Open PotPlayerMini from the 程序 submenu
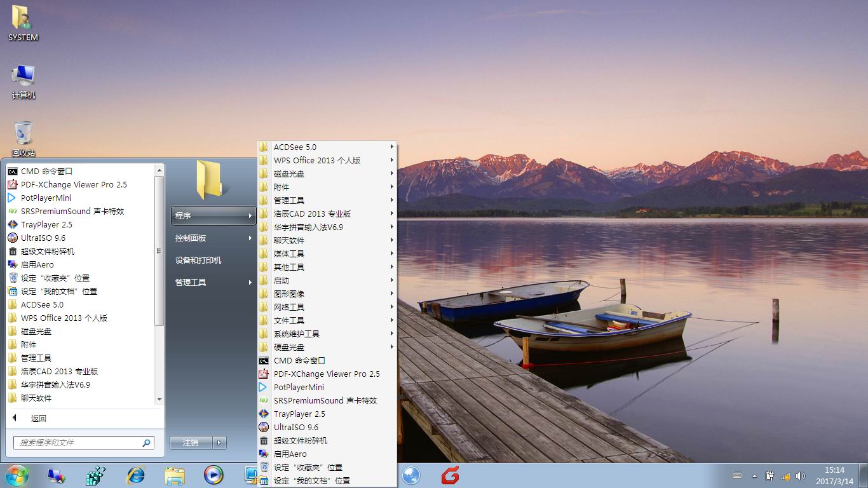Image resolution: width=868 pixels, height=488 pixels. 327,387
